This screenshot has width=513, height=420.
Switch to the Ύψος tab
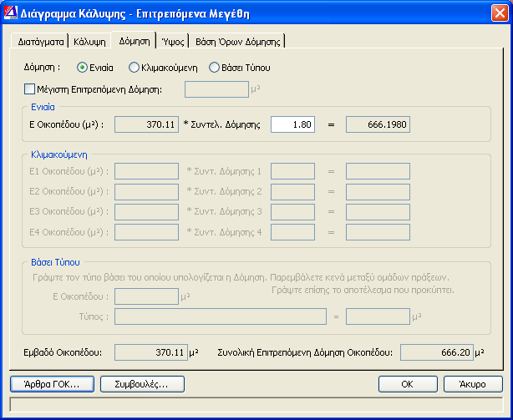173,41
